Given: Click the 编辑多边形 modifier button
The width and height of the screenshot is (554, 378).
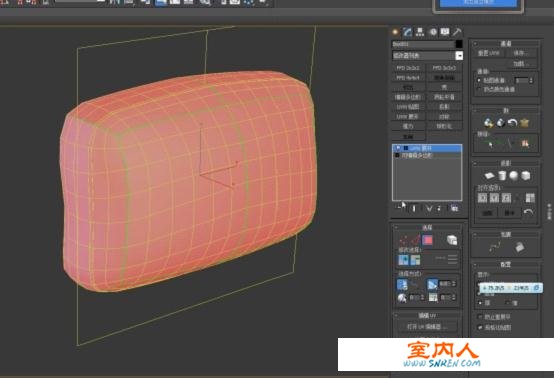Looking at the screenshot, I should coord(408,97).
